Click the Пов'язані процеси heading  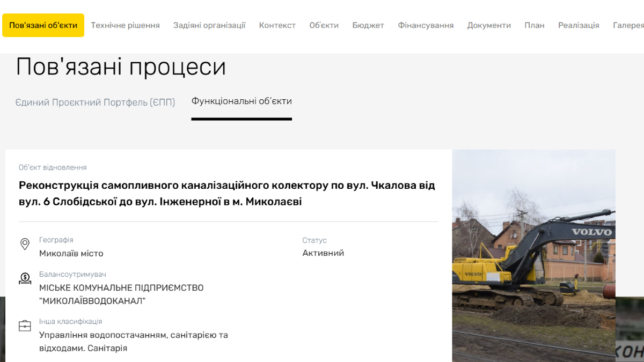[121, 67]
